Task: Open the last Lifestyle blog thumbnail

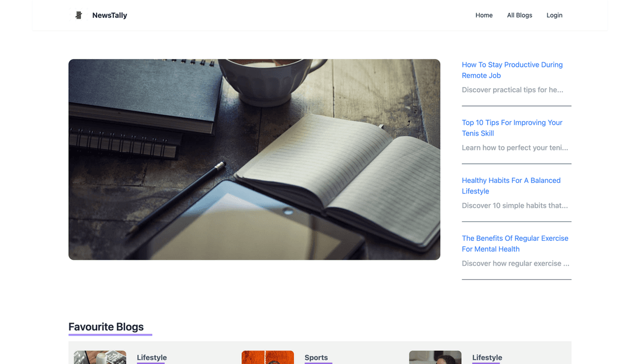Action: click(x=435, y=357)
